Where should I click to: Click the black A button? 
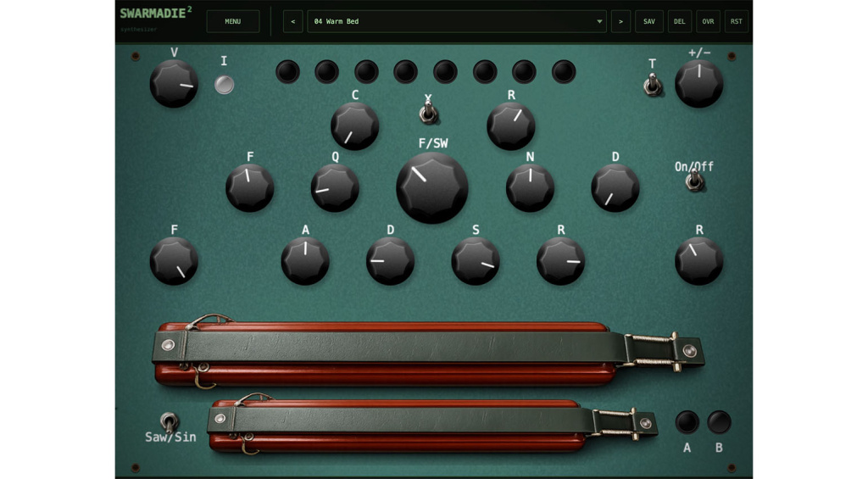(687, 422)
